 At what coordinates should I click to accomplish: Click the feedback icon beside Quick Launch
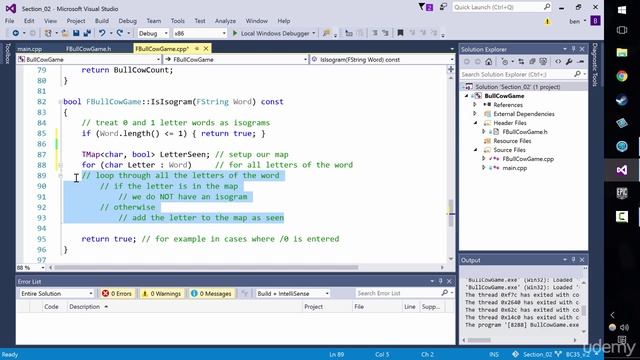pos(443,7)
